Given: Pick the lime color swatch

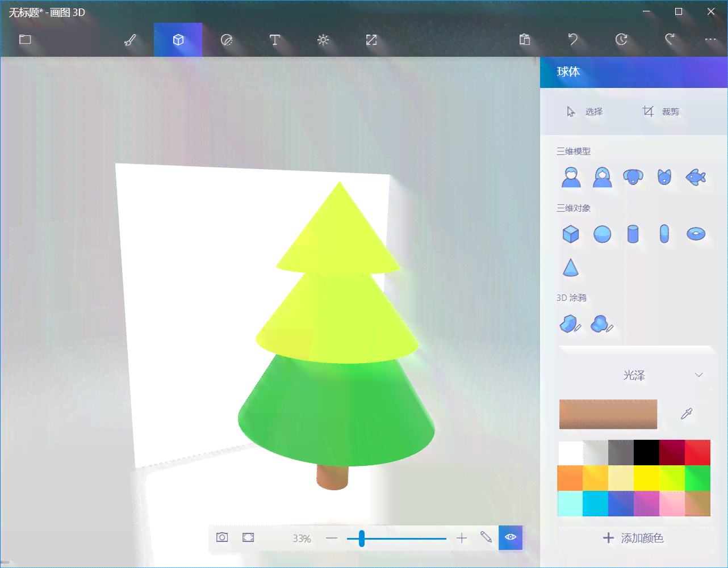Looking at the screenshot, I should 672,478.
